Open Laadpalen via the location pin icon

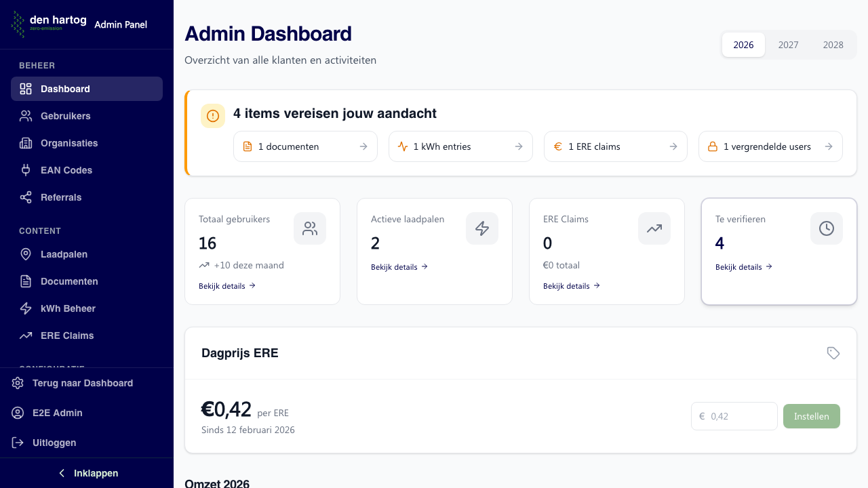coord(25,254)
